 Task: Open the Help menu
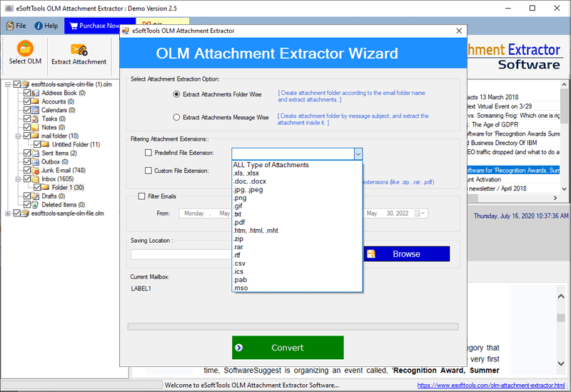[x=46, y=26]
